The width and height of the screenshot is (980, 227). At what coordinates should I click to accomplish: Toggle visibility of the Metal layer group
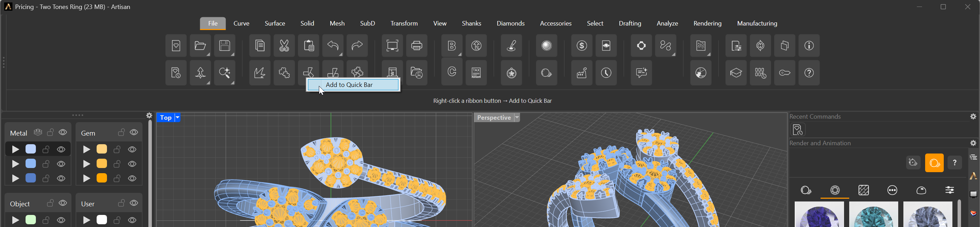click(63, 132)
